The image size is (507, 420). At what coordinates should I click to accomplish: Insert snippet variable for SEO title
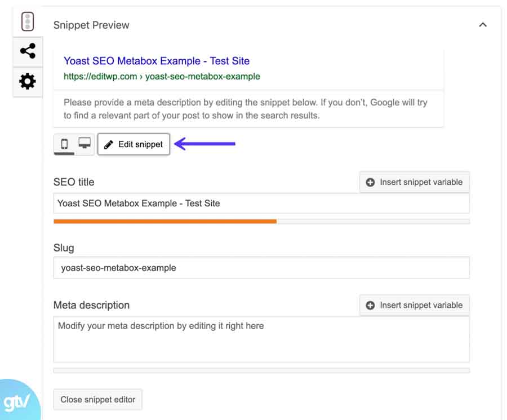(x=414, y=182)
